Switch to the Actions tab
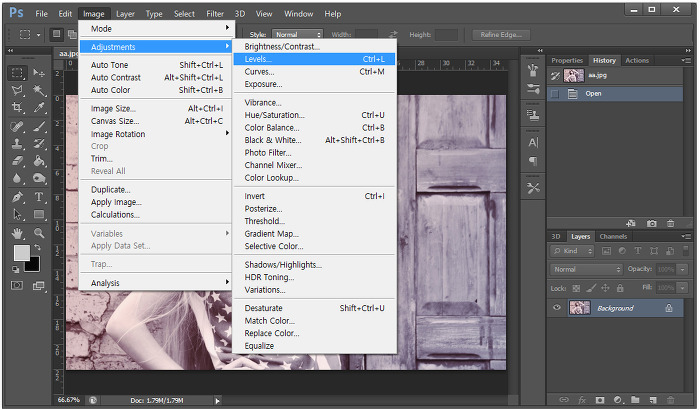The height and width of the screenshot is (410, 700). (x=637, y=60)
